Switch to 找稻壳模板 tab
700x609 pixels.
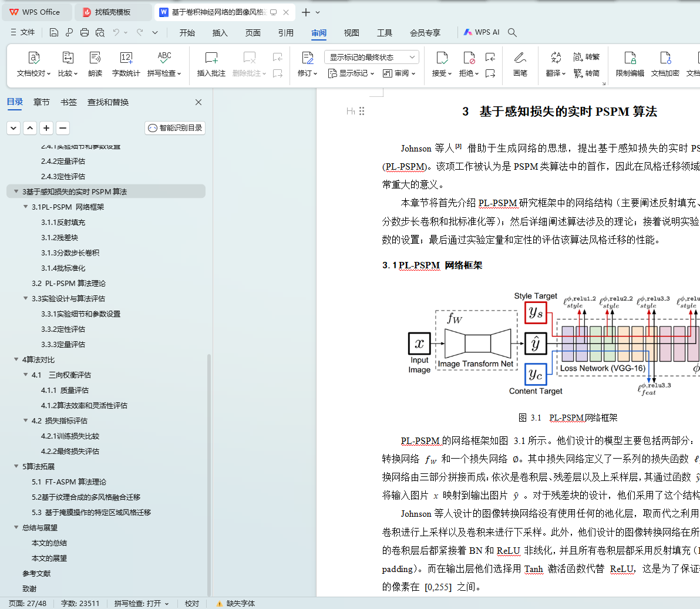(x=113, y=12)
